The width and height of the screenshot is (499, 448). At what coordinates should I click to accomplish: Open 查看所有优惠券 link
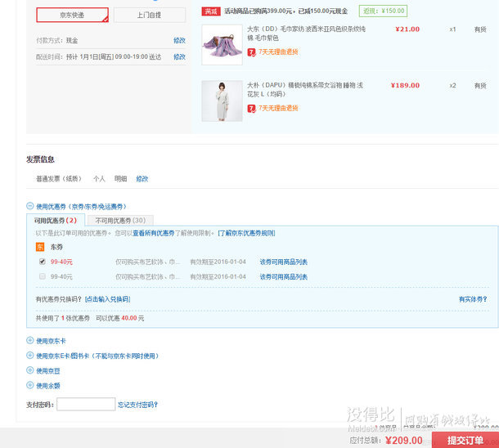pos(154,233)
